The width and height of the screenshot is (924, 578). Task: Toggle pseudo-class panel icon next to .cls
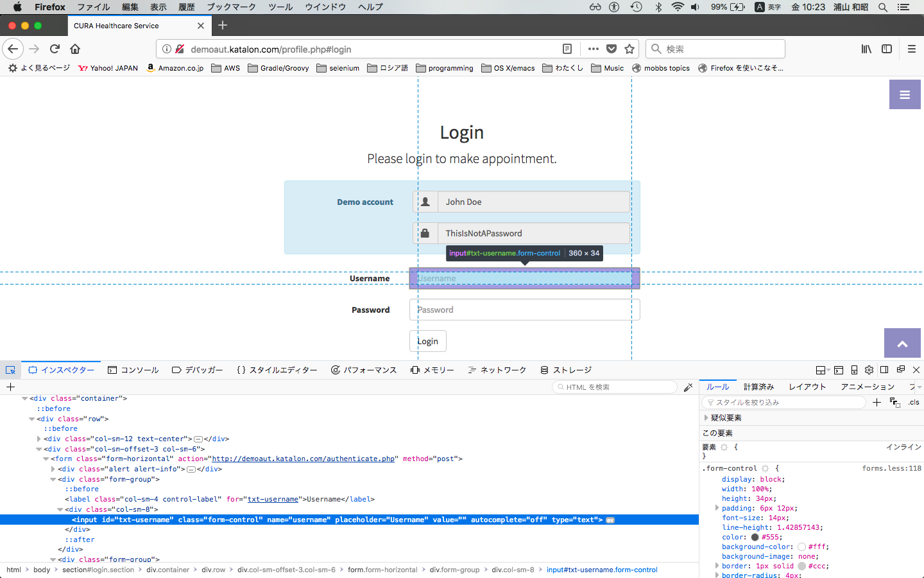tap(895, 402)
